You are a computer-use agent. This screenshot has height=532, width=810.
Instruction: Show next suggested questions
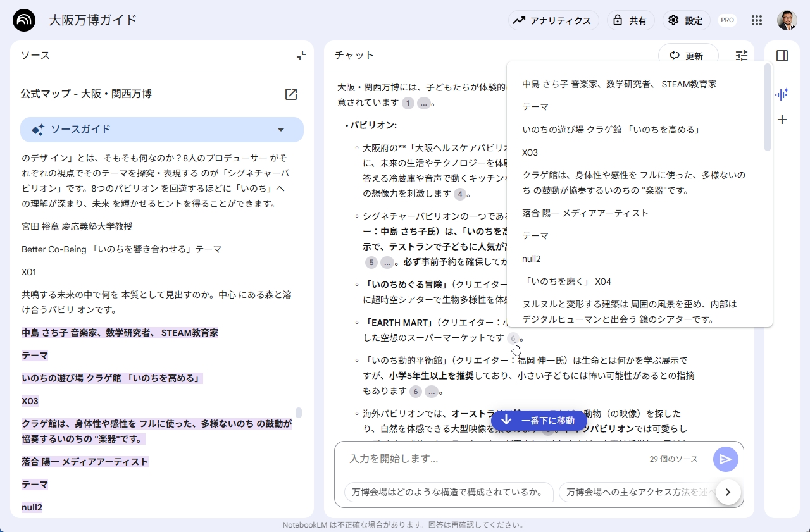click(x=728, y=492)
